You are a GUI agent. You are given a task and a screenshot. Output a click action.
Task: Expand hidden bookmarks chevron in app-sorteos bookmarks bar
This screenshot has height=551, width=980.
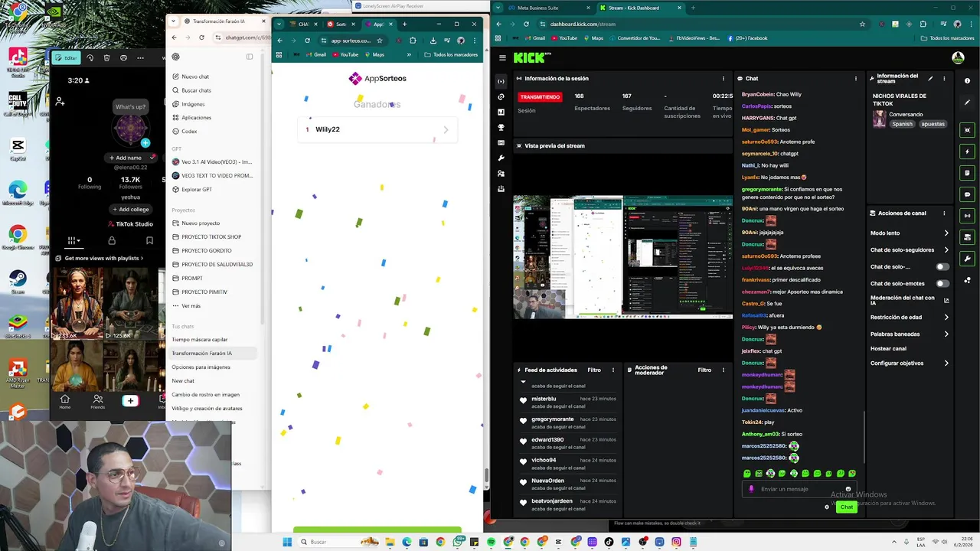(409, 54)
